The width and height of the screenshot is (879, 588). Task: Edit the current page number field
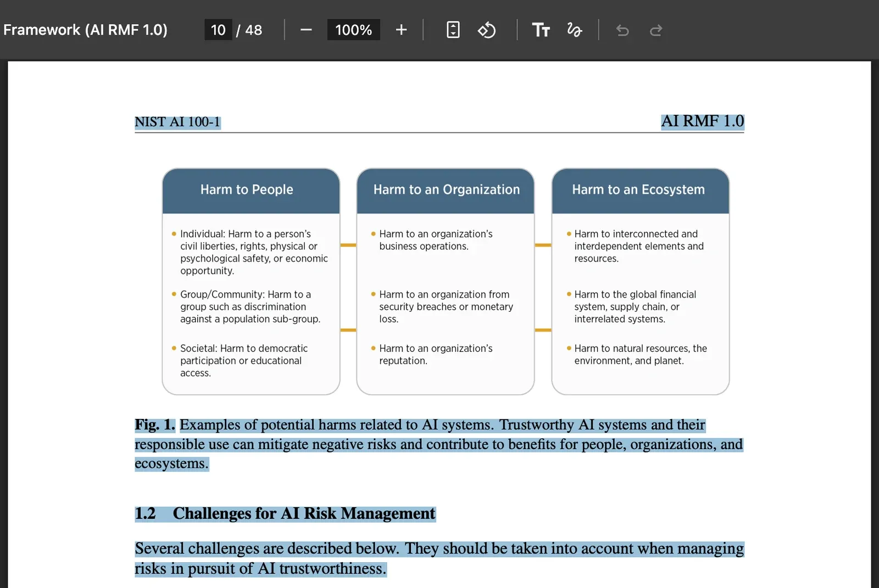tap(218, 30)
